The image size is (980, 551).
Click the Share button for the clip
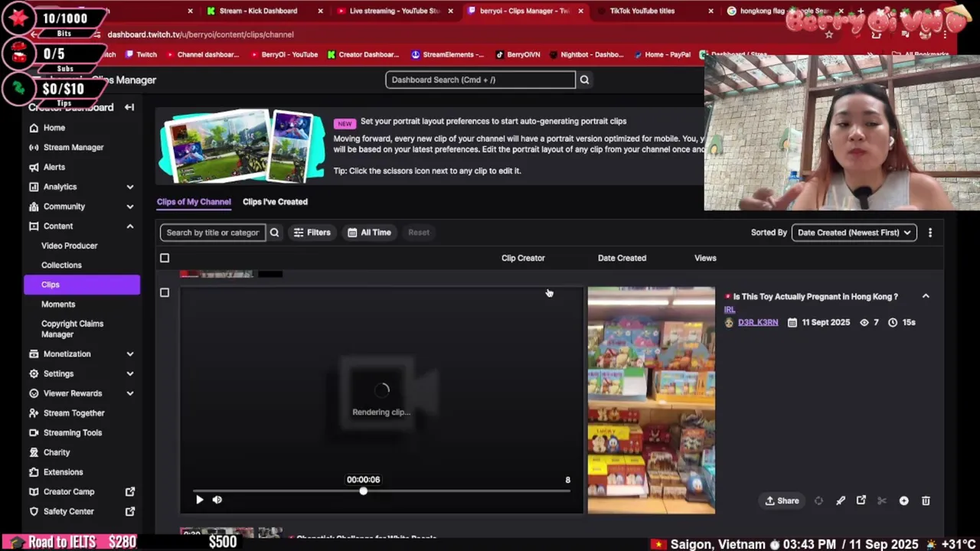pos(782,500)
